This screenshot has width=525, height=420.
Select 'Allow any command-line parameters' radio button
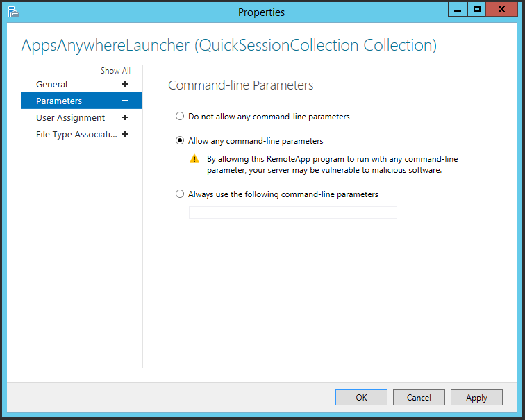[x=180, y=141]
